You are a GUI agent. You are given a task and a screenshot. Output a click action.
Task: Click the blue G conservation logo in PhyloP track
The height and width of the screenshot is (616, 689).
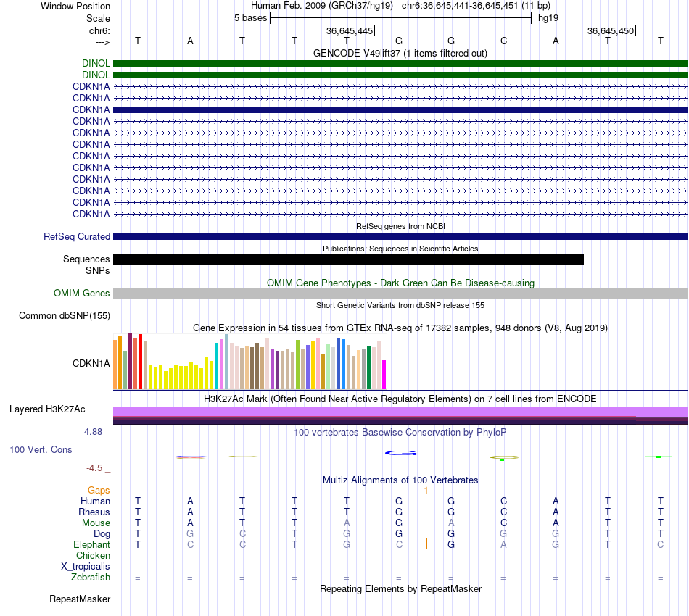point(400,453)
